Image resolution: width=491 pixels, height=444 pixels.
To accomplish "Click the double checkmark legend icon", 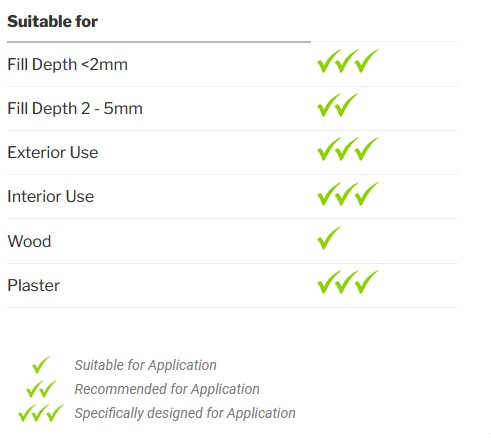I will [x=41, y=389].
